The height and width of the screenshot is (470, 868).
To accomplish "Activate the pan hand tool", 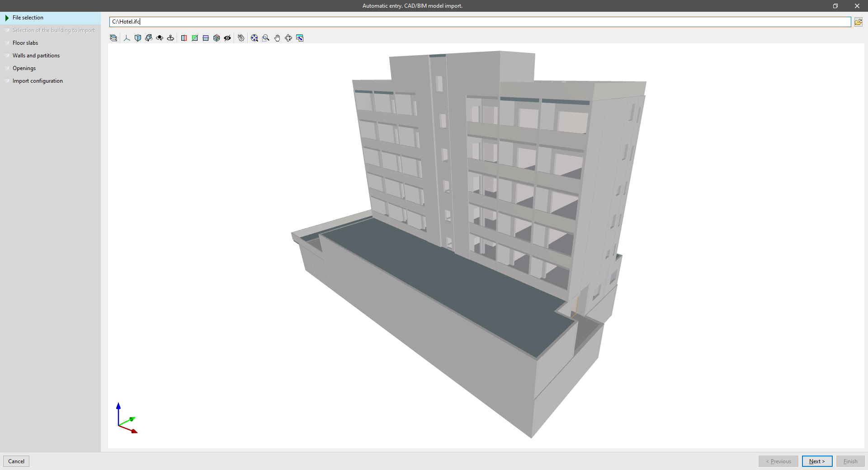I will point(277,38).
